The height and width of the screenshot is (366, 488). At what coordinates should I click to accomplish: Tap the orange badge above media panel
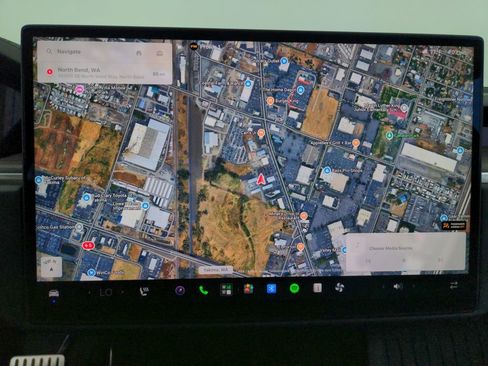[454, 225]
